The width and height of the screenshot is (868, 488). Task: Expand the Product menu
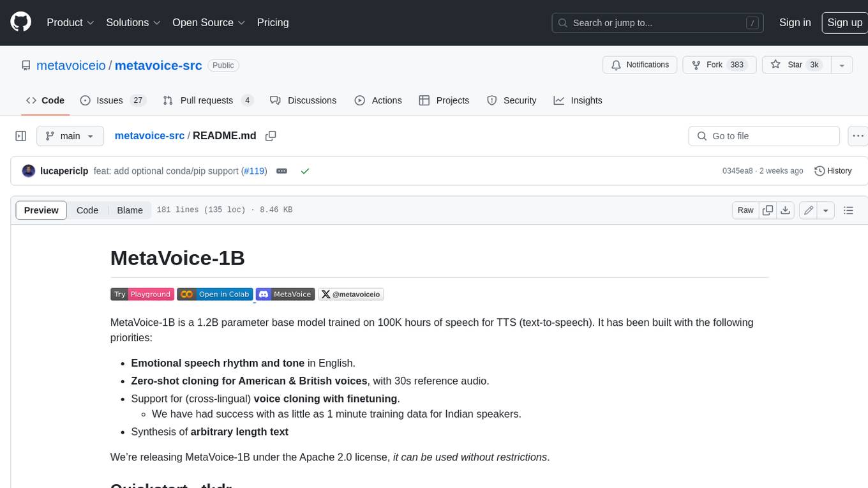pyautogui.click(x=70, y=22)
